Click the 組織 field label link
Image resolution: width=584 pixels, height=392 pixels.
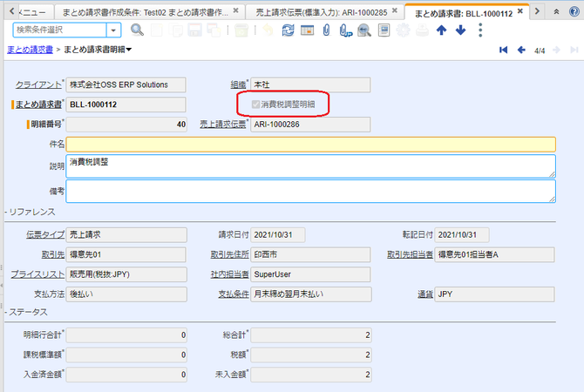point(238,84)
